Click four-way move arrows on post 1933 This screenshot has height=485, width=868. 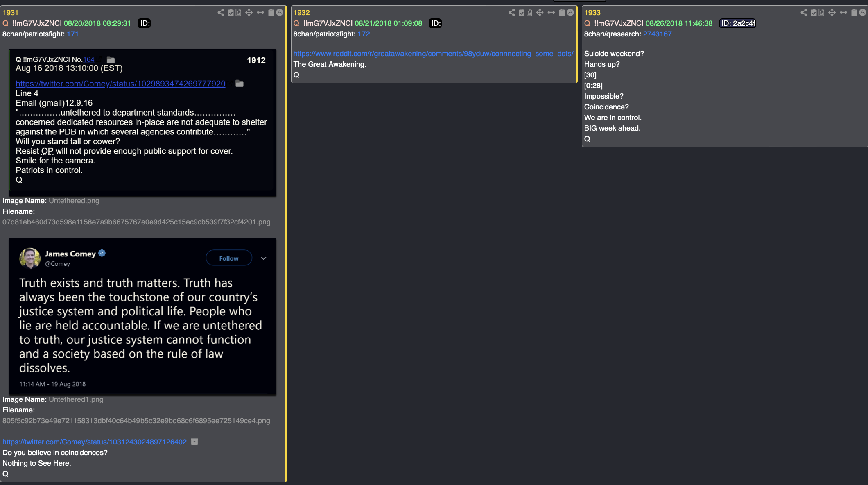click(x=832, y=13)
